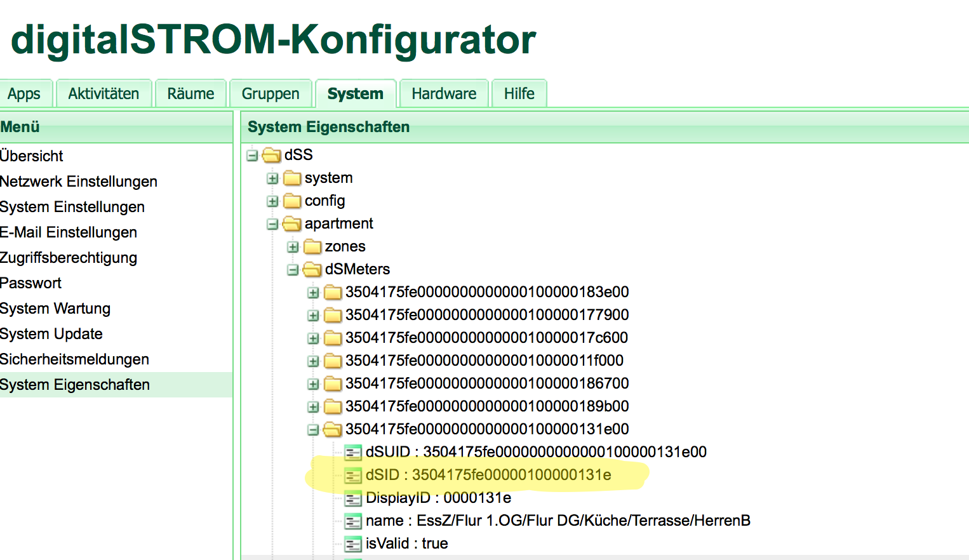Image resolution: width=969 pixels, height=560 pixels.
Task: Click the apartment folder icon
Action: (292, 223)
